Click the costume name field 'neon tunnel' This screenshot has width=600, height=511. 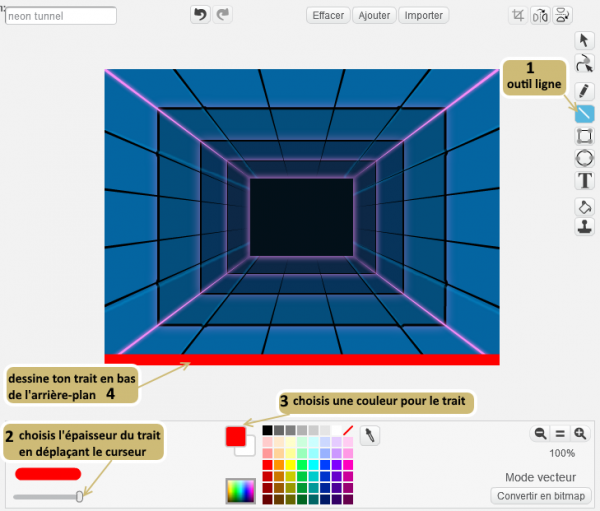click(60, 16)
